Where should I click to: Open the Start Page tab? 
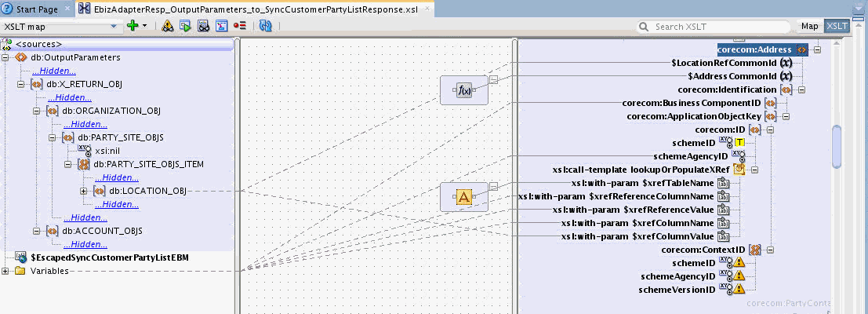point(37,9)
